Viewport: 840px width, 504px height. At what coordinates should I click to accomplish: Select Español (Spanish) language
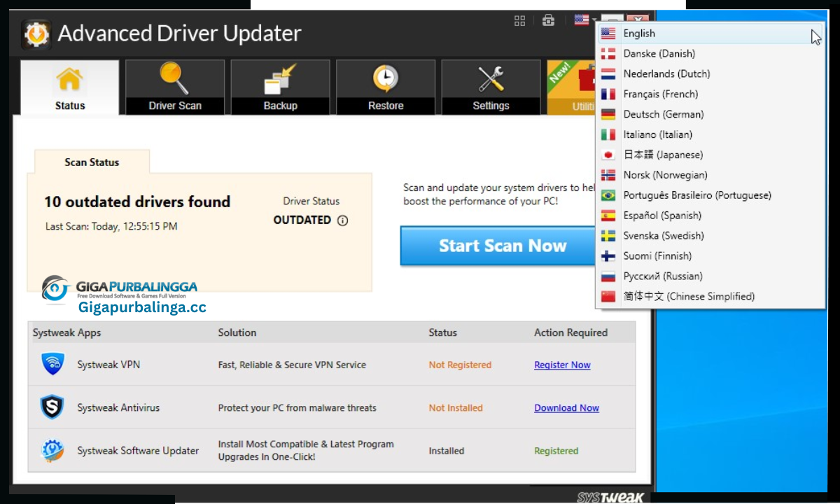coord(710,216)
